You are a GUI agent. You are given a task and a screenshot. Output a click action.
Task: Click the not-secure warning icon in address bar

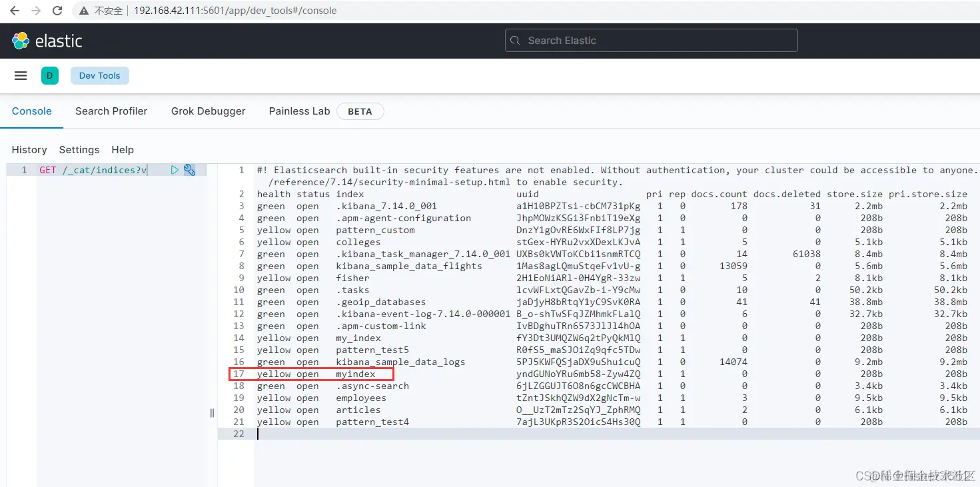[84, 11]
